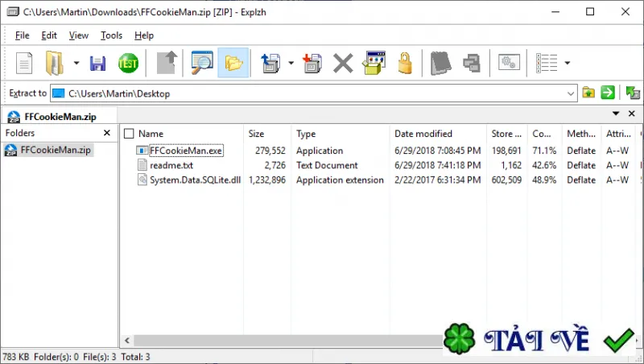Click the green arrow extract button
Screen dimensions: 644x364
pyautogui.click(x=608, y=93)
